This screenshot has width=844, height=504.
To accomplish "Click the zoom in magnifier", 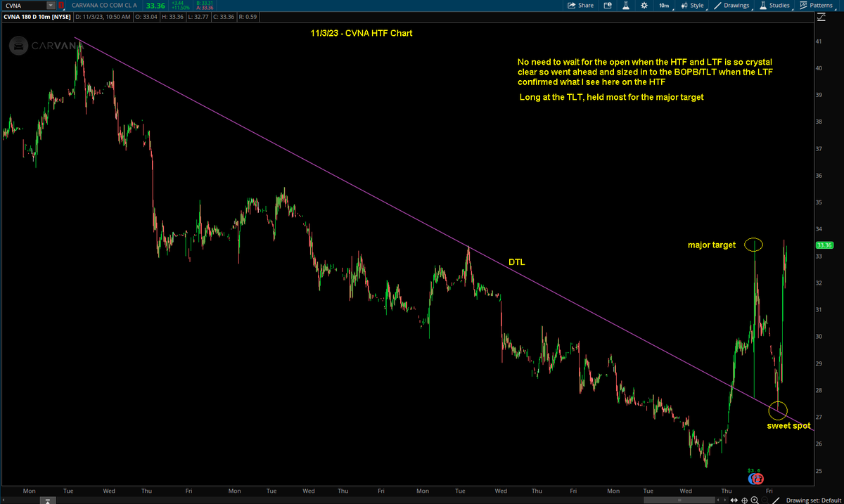I will point(755,500).
